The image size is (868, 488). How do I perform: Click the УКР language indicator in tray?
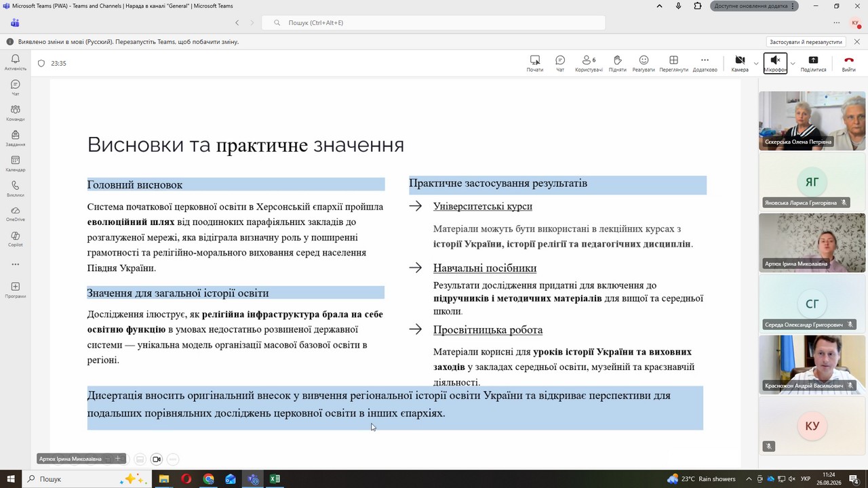pyautogui.click(x=806, y=479)
